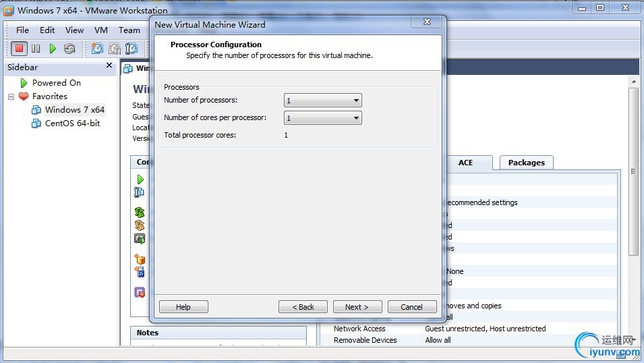Click the 'None' value in the policy list
This screenshot has width=644, height=363.
(455, 271)
